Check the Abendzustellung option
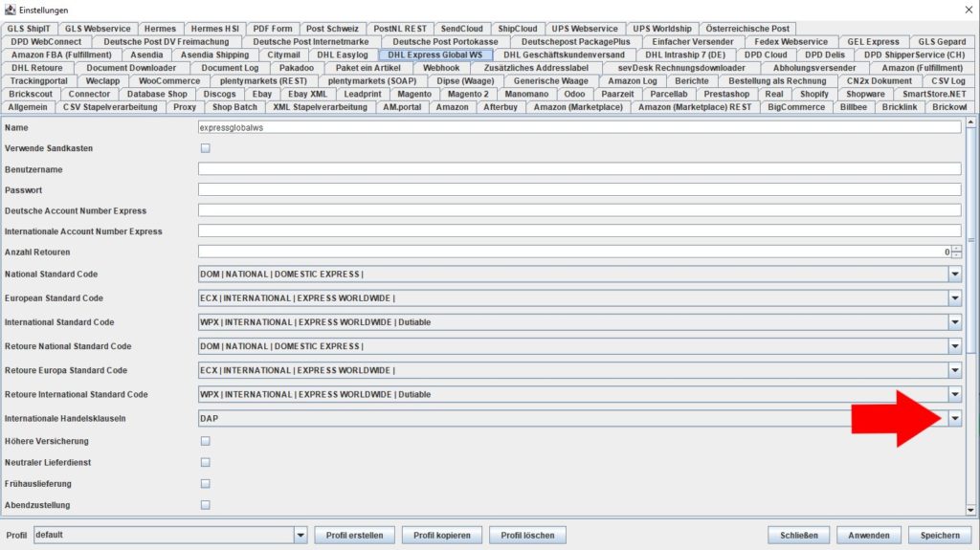 point(205,504)
